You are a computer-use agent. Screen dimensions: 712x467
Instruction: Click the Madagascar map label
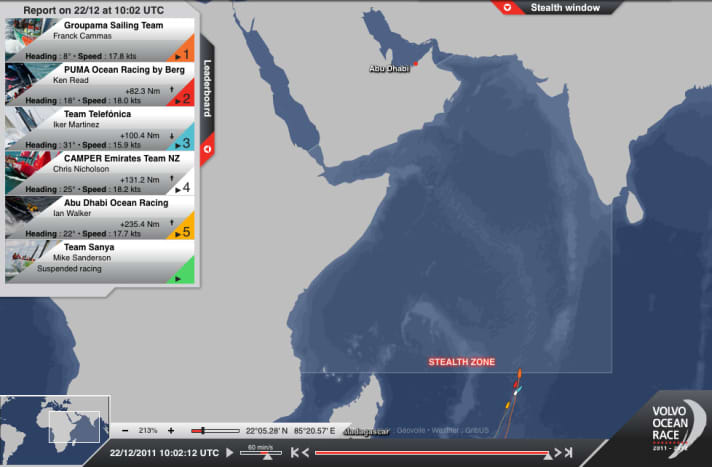point(366,432)
